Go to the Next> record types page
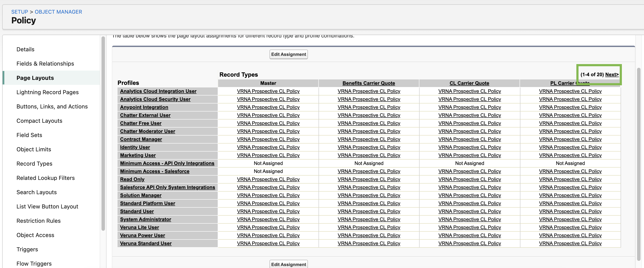Screen dimensions: 644x268 612,74
